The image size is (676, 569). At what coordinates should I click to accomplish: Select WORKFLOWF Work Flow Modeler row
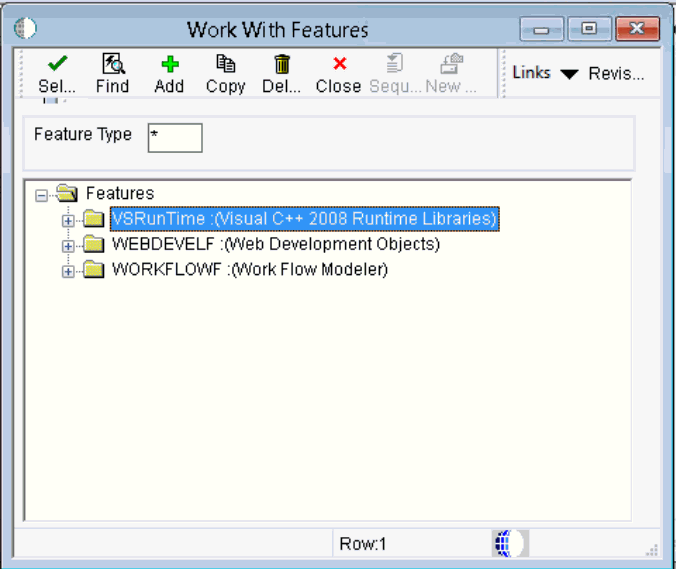(250, 269)
